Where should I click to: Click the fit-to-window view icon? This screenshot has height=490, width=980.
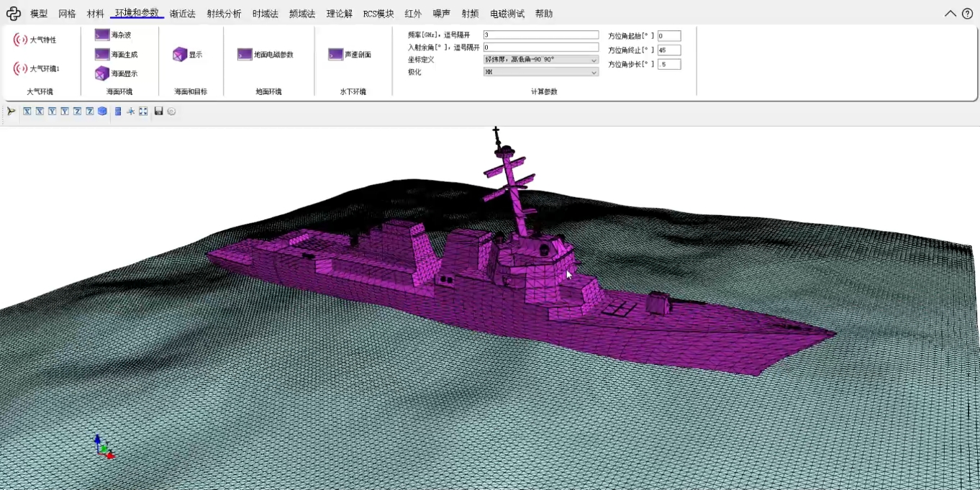(143, 112)
